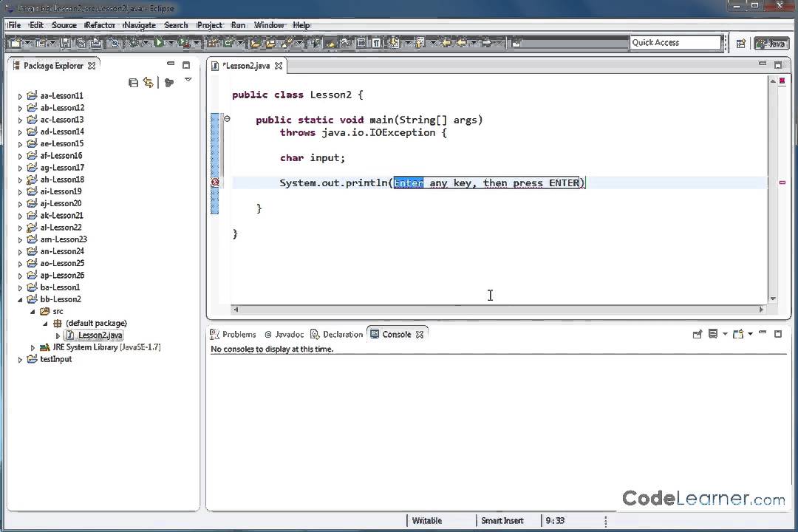The height and width of the screenshot is (532, 798).
Task: Collapse the main method fold marker
Action: [x=227, y=119]
